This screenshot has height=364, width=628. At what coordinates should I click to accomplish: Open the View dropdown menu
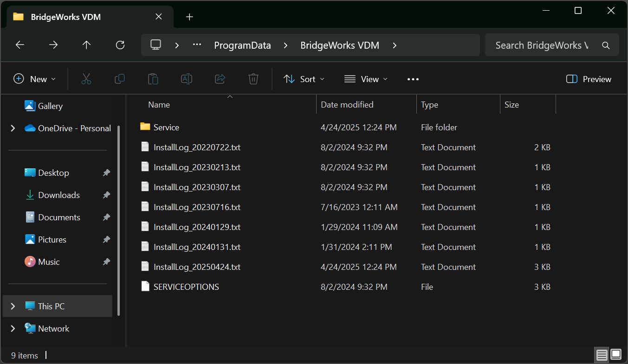[x=366, y=79]
